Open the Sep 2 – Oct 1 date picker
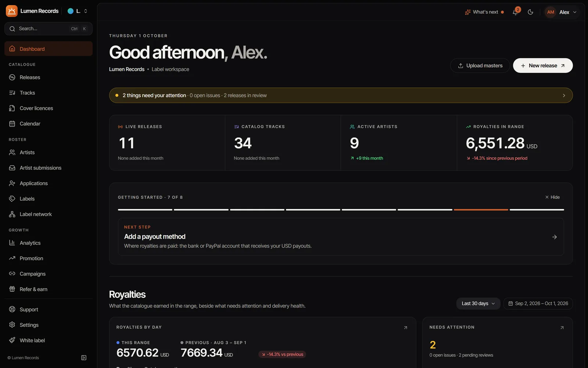The image size is (588, 368). click(x=538, y=304)
